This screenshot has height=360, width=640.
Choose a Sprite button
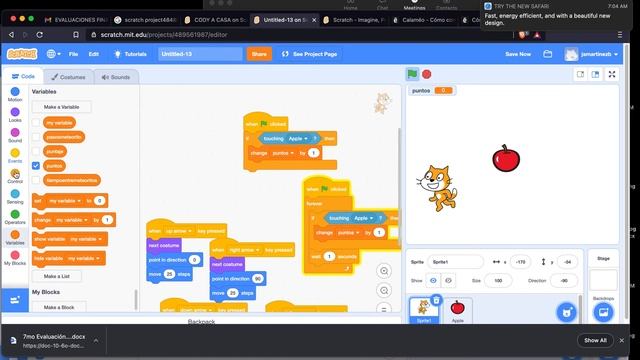coord(567,313)
